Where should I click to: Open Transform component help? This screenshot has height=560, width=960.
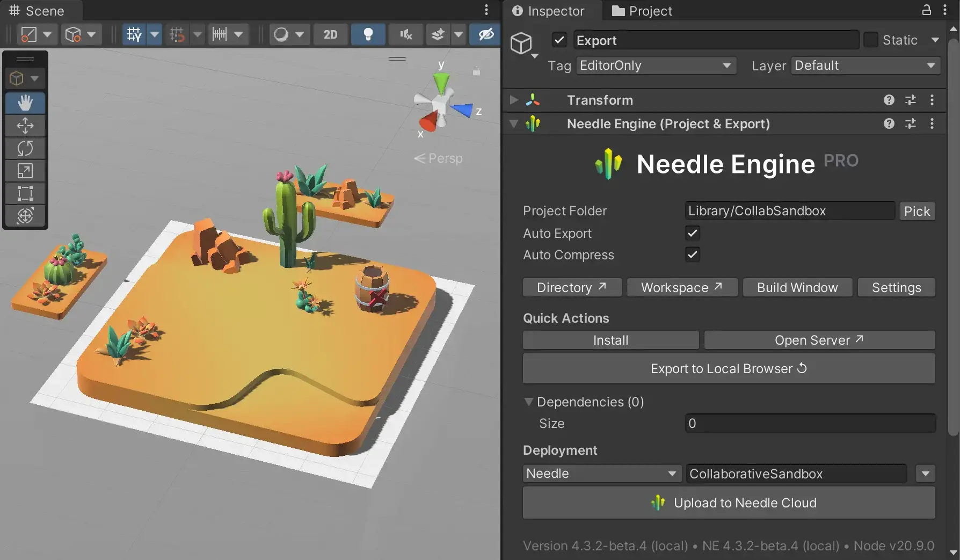[889, 100]
